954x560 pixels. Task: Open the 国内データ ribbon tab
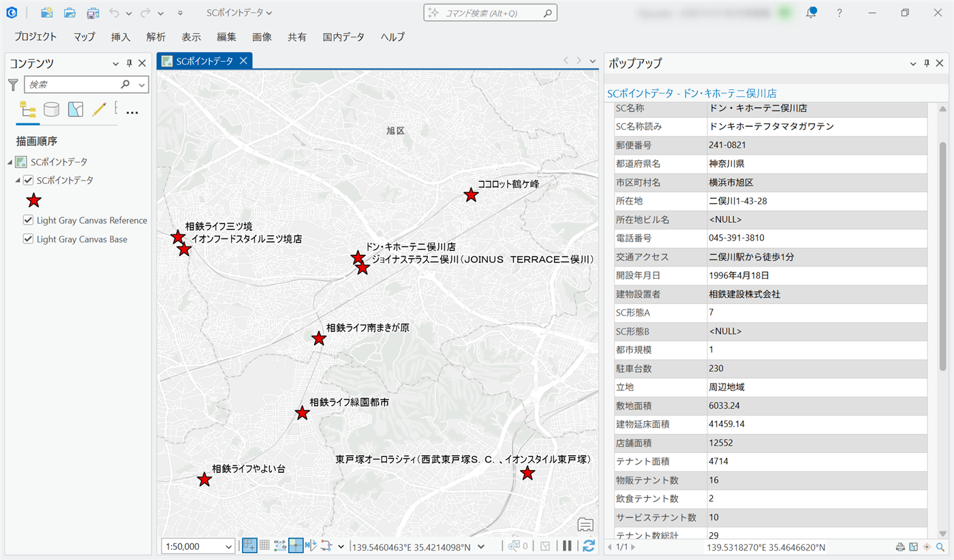pyautogui.click(x=343, y=37)
